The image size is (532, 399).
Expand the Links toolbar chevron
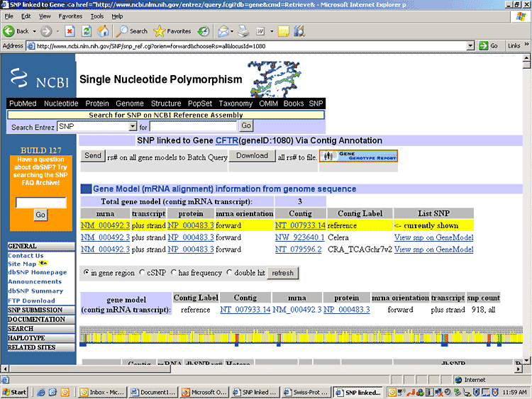526,45
